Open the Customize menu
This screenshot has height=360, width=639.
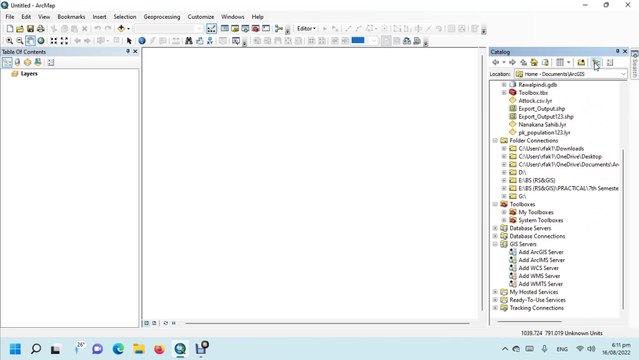[201, 17]
